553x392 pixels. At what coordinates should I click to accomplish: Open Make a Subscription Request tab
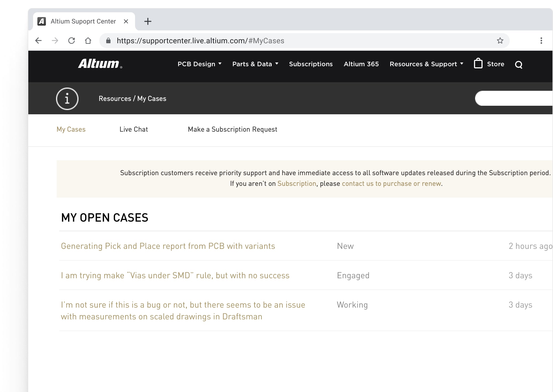(x=232, y=130)
